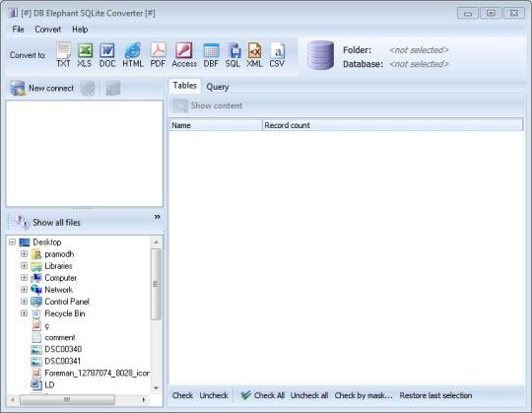Click Folder not selected value

419,50
